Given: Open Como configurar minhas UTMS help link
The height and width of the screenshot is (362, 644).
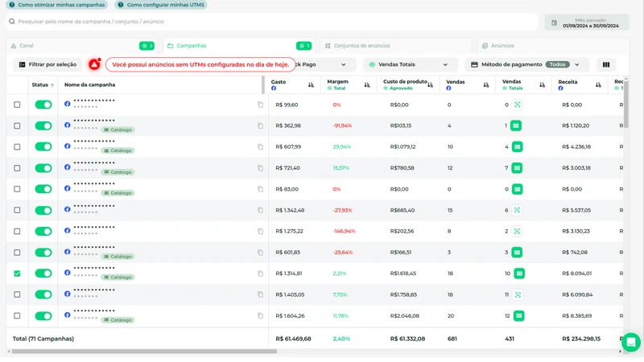Looking at the screenshot, I should 161,5.
